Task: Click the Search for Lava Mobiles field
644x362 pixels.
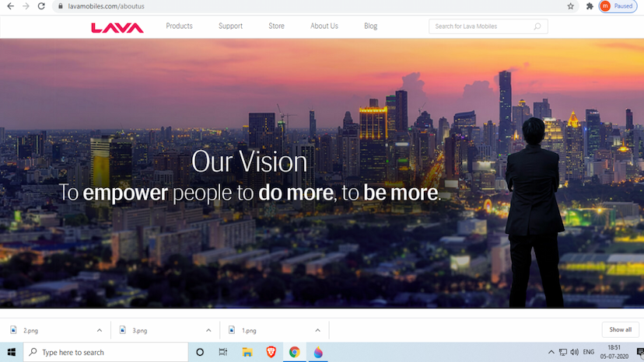Action: click(478, 26)
